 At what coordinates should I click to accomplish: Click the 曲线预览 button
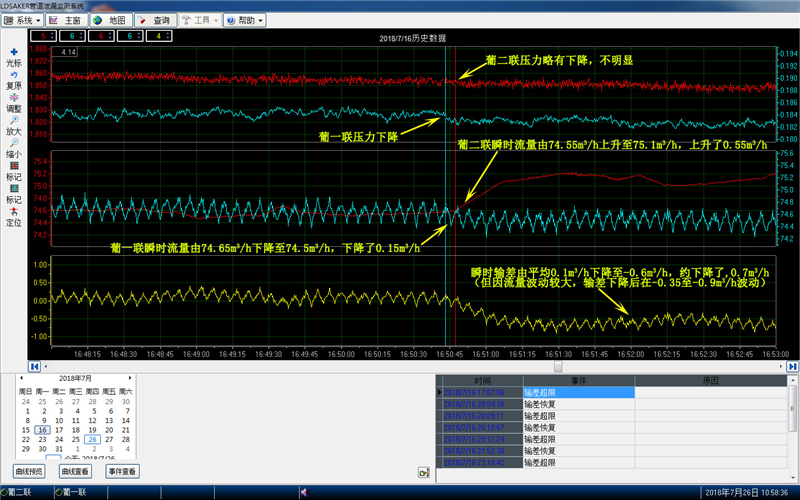pos(29,470)
